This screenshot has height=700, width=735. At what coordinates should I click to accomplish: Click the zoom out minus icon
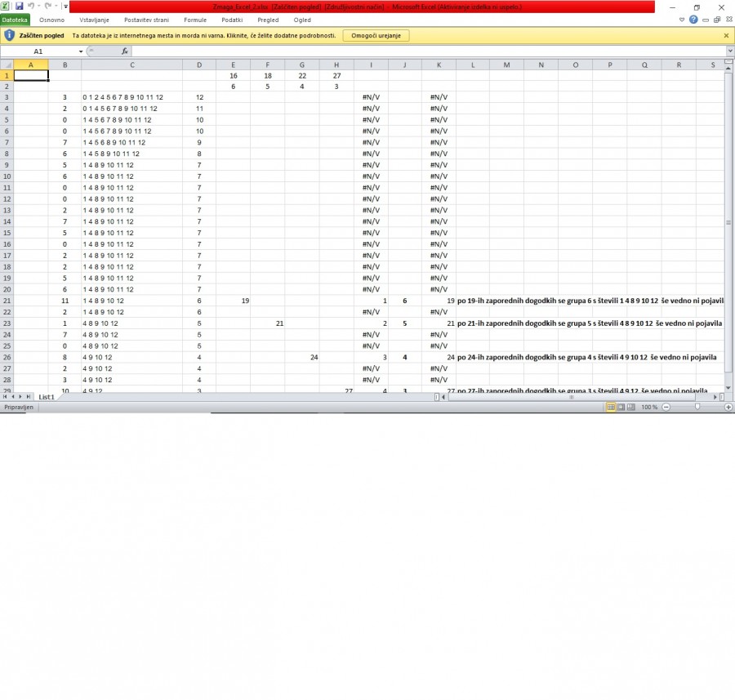[666, 407]
